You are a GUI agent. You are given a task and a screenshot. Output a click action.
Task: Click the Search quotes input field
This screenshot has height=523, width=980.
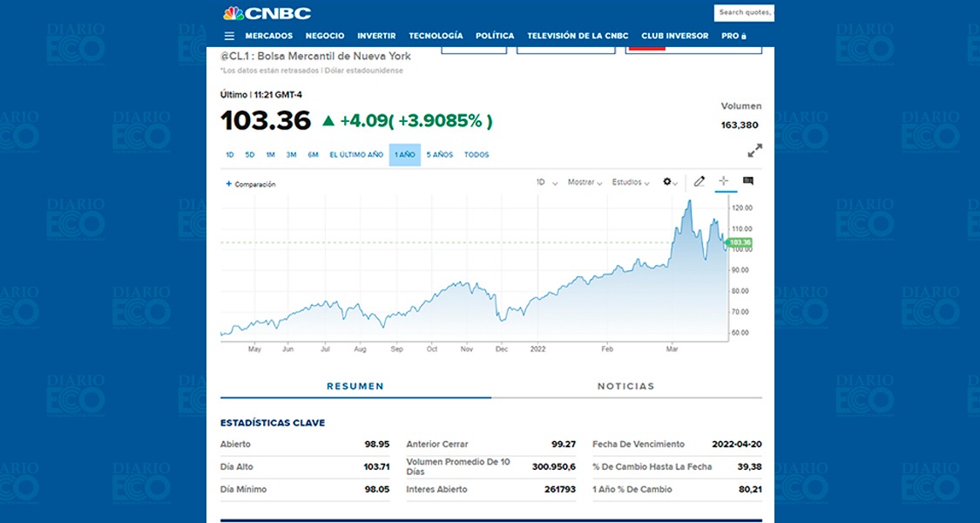click(745, 12)
